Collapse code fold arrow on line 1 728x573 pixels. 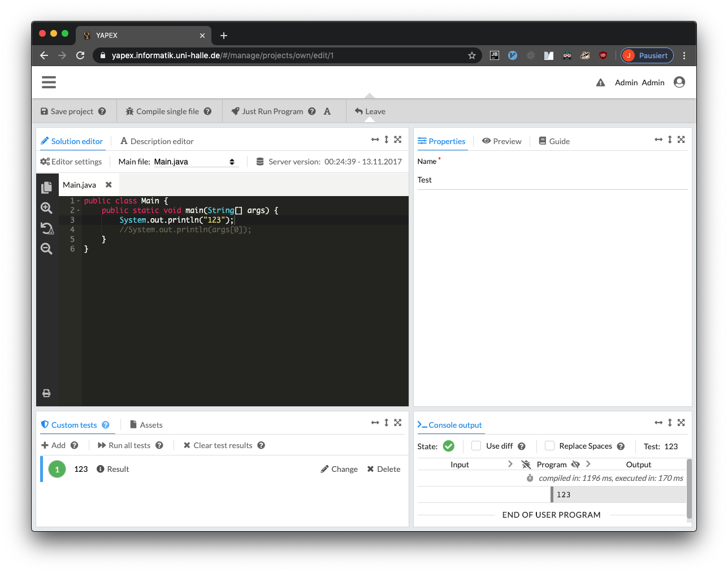click(x=79, y=201)
